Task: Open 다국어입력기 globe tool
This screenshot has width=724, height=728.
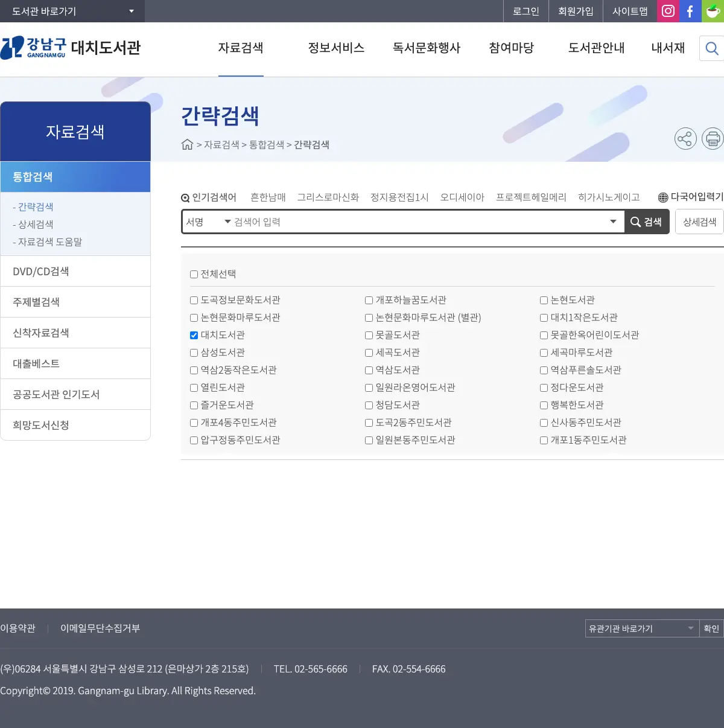Action: tap(691, 197)
